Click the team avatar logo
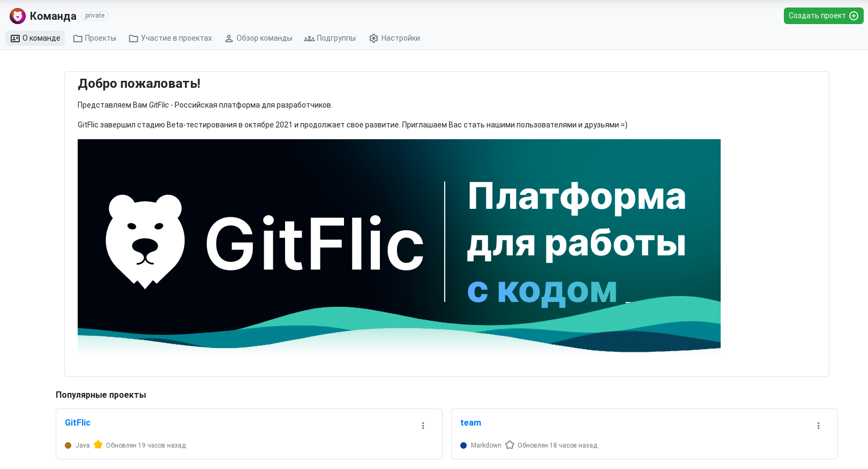868x469 pixels. 18,16
